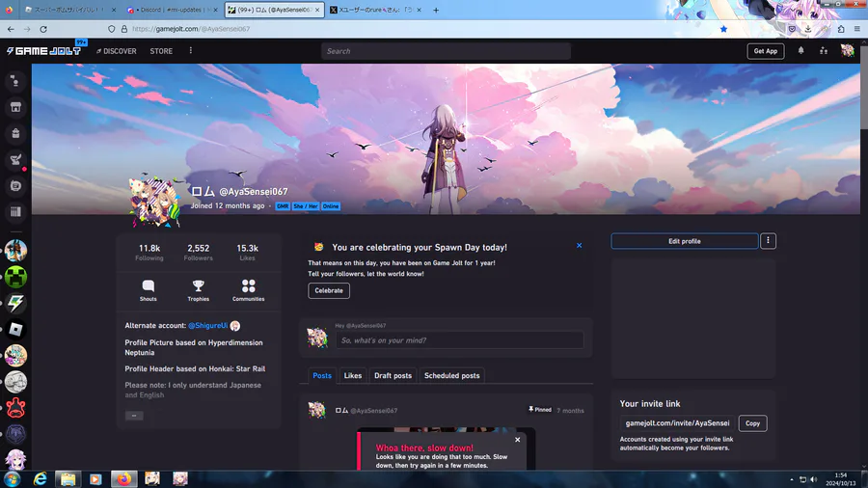The height and width of the screenshot is (488, 868).
Task: Open the Roblox community icon in sidebar
Action: [x=15, y=329]
